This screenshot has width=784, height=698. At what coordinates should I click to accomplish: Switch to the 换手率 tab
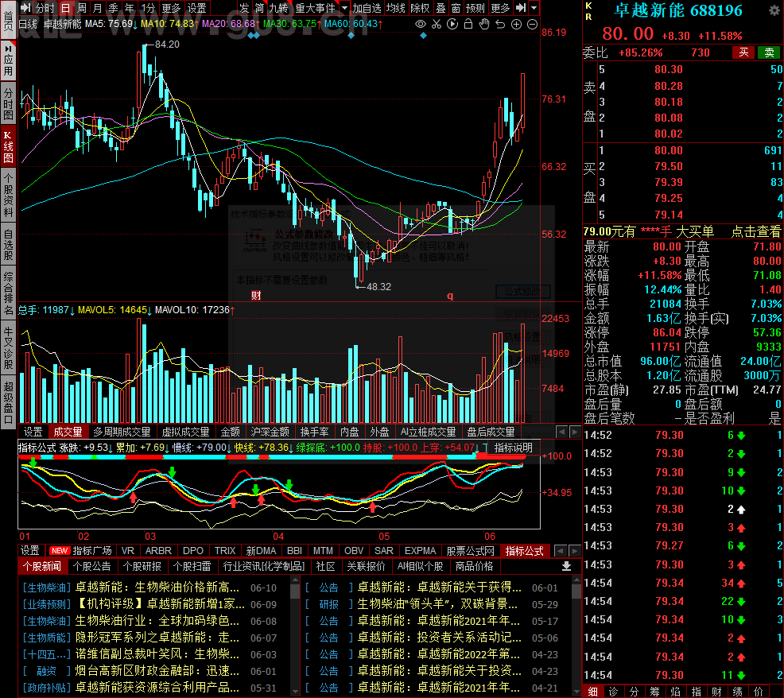tap(315, 432)
